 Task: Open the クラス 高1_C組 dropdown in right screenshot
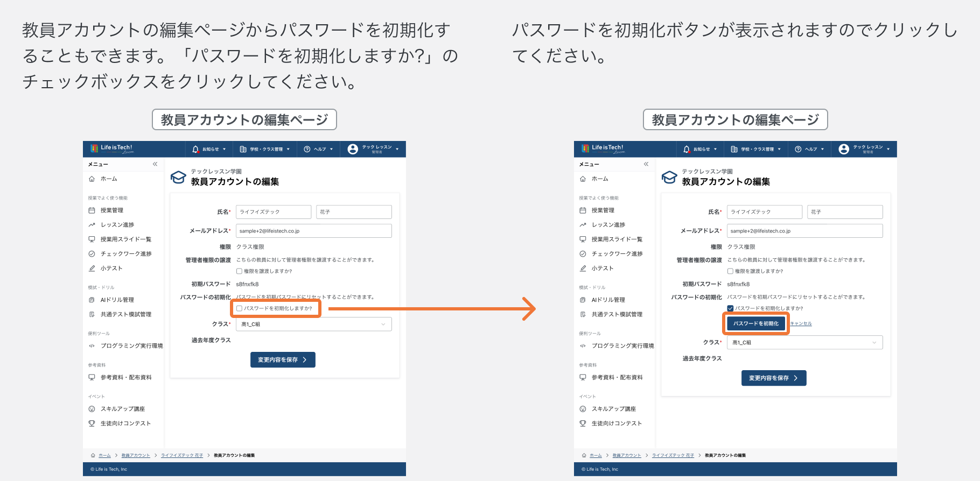tap(805, 342)
